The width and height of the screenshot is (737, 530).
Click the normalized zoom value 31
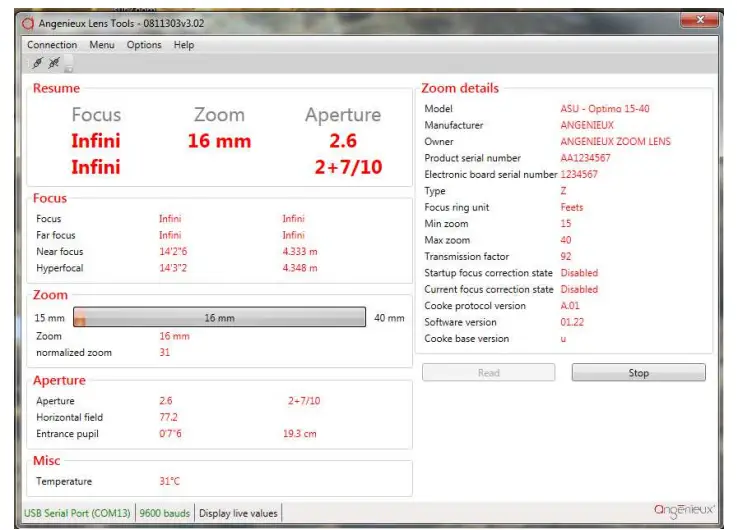click(165, 352)
